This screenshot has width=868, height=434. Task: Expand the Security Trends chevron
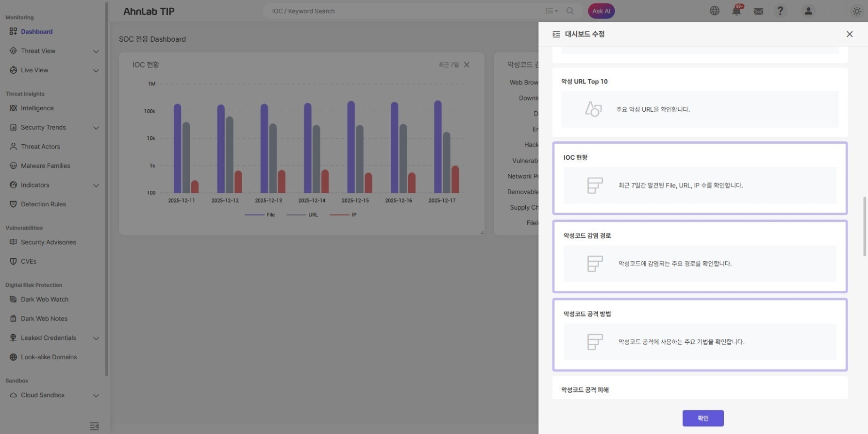click(96, 128)
